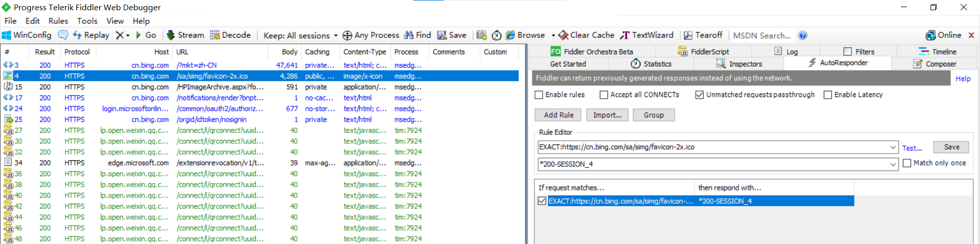
Task: Check Accept all CONNECTs
Action: pos(604,95)
